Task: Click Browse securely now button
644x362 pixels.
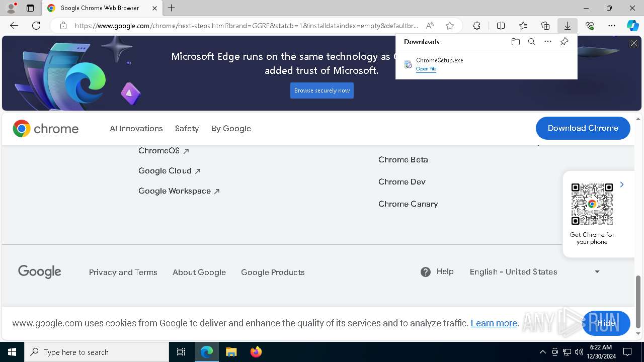Action: 322,90
